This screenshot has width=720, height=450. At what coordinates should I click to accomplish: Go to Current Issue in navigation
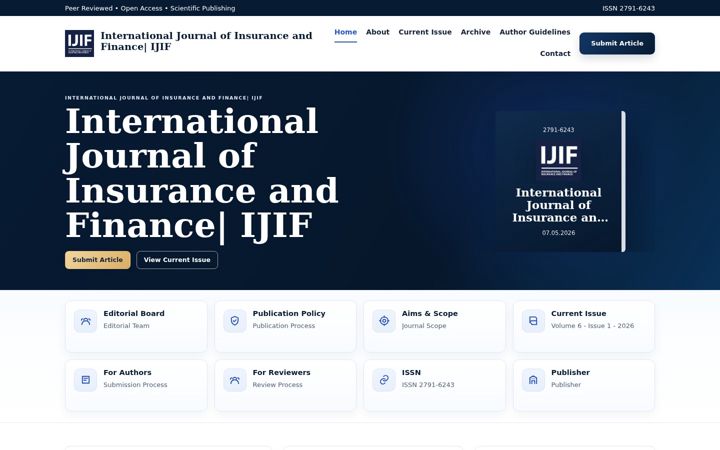[425, 32]
